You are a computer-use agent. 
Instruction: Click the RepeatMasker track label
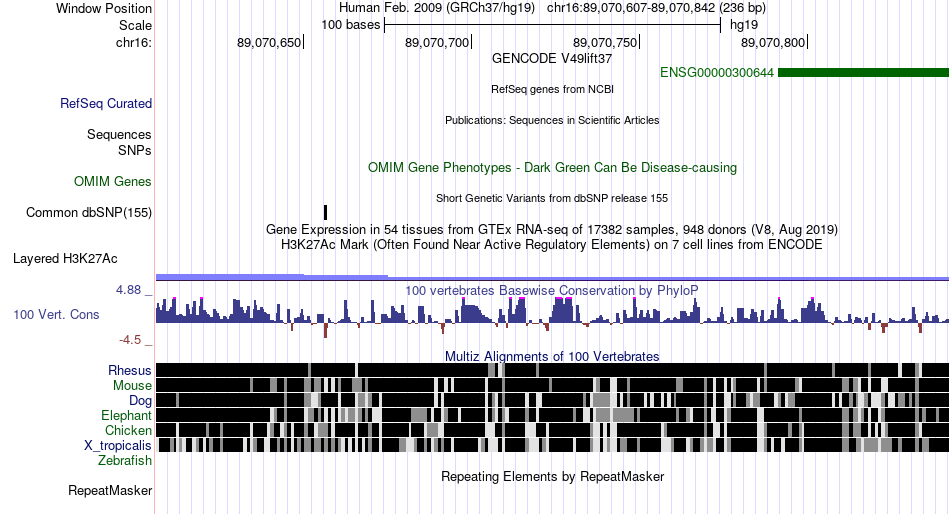110,490
